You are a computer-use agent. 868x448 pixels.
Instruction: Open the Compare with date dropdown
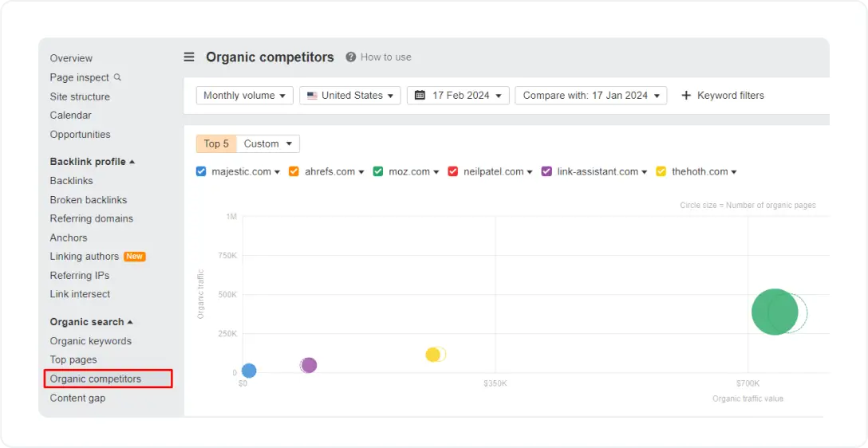pos(590,96)
